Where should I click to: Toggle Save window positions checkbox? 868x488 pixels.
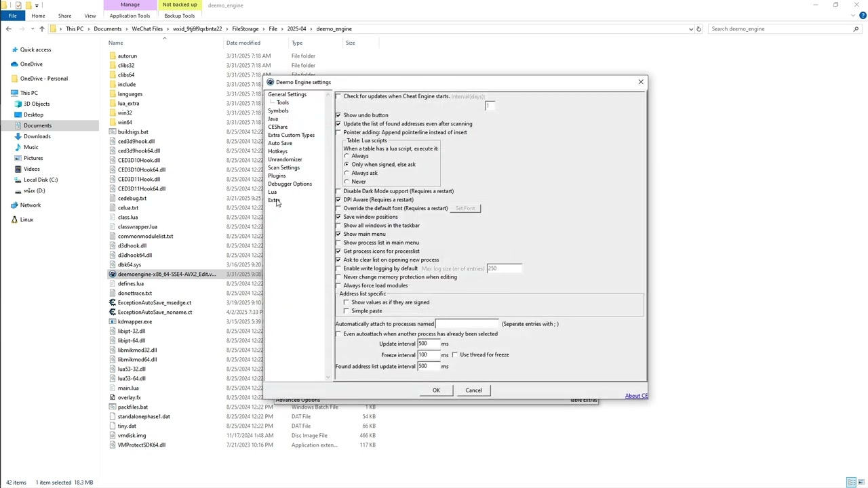[338, 217]
